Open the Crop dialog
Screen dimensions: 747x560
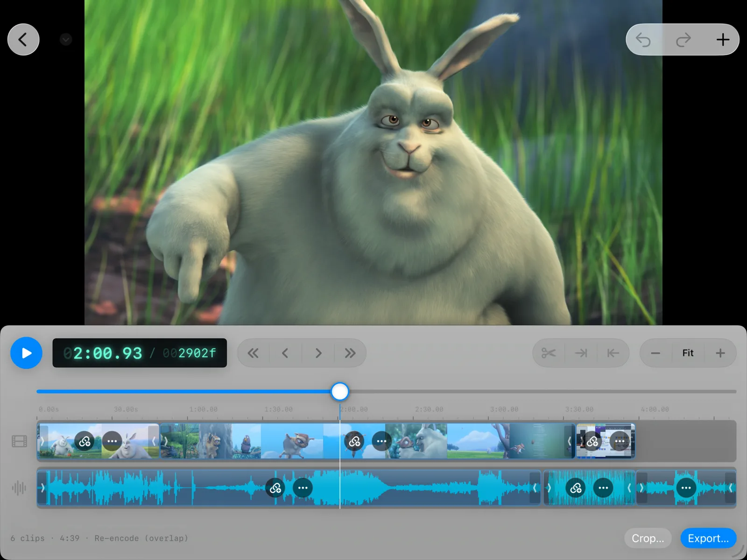[648, 539]
